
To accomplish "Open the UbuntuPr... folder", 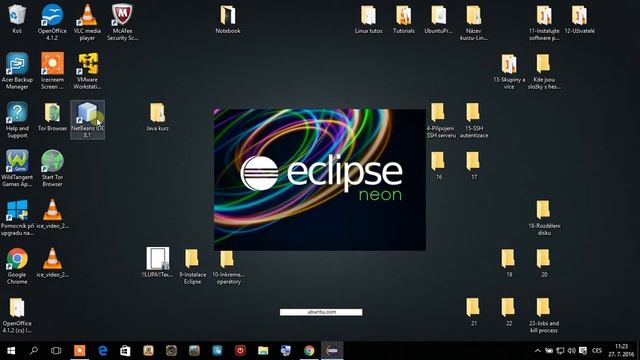I will point(439,19).
